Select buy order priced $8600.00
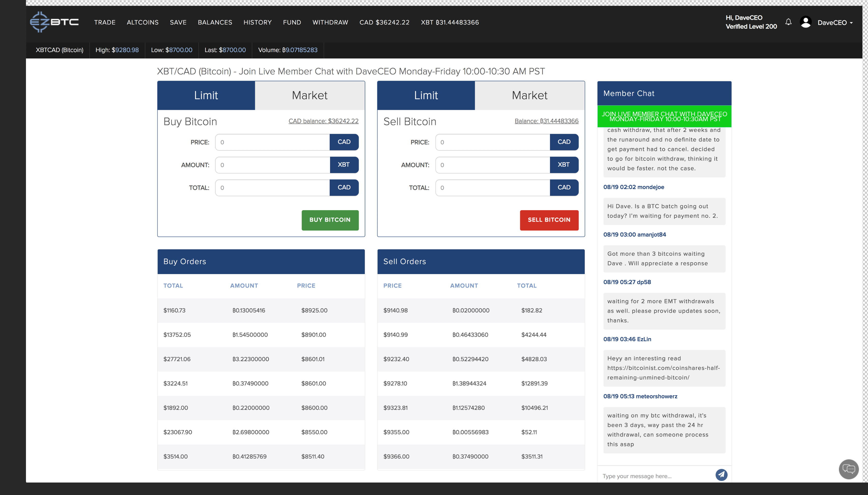The image size is (868, 495). [261, 408]
